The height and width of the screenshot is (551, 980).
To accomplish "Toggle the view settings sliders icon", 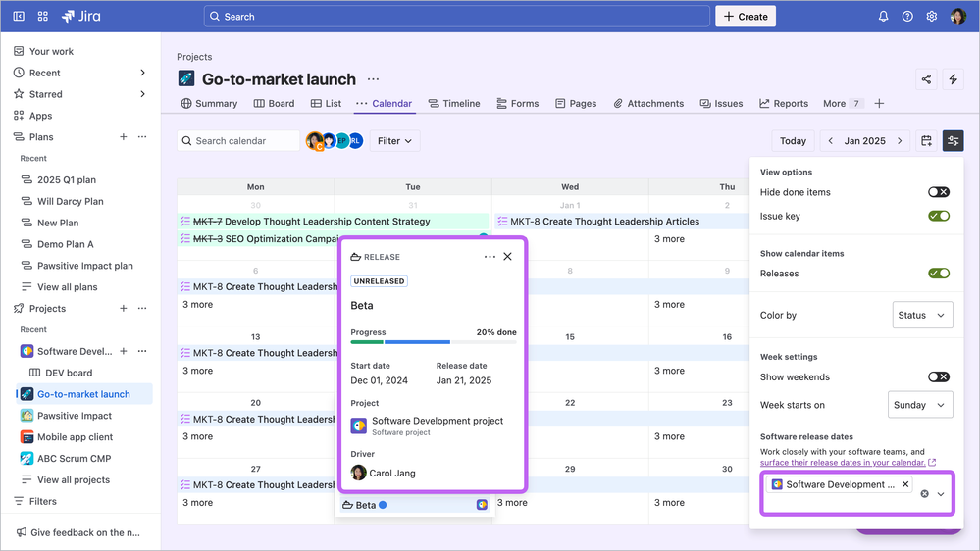I will (x=954, y=140).
